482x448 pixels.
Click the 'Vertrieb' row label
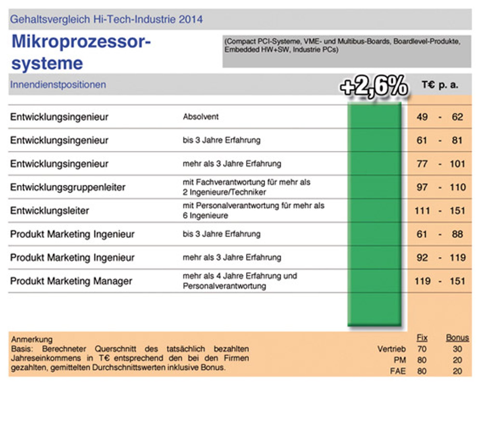[392, 349]
